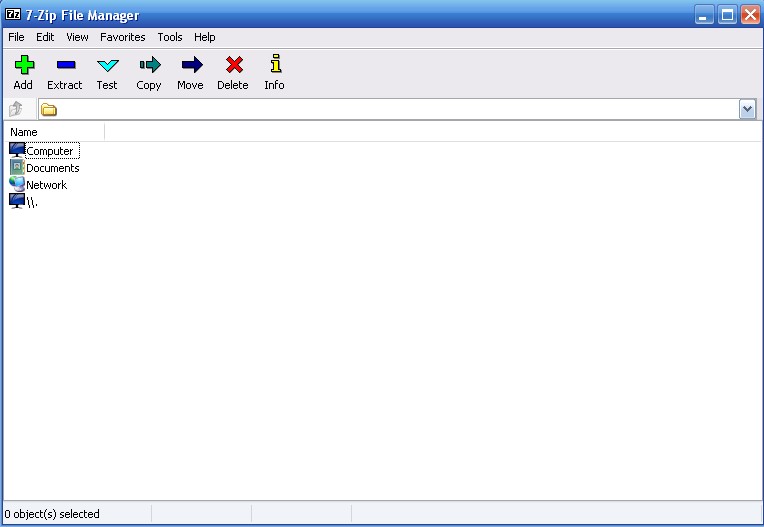764x527 pixels.
Task: Open the Favorites menu
Action: tap(122, 37)
